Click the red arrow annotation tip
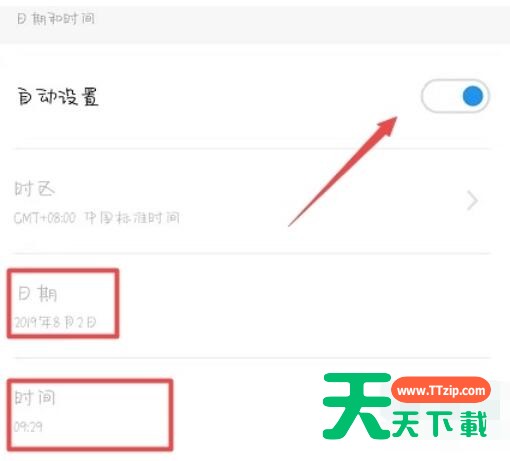The height and width of the screenshot is (461, 510). coord(392,121)
